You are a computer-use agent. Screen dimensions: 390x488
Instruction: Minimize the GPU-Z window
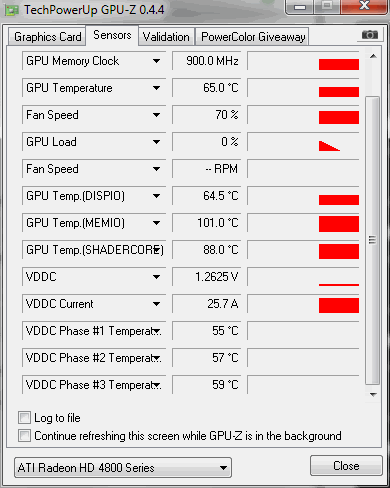click(300, 7)
